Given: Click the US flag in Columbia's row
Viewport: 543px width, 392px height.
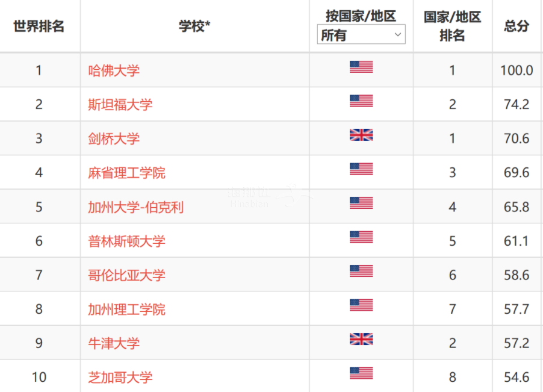Looking at the screenshot, I should coord(361,271).
